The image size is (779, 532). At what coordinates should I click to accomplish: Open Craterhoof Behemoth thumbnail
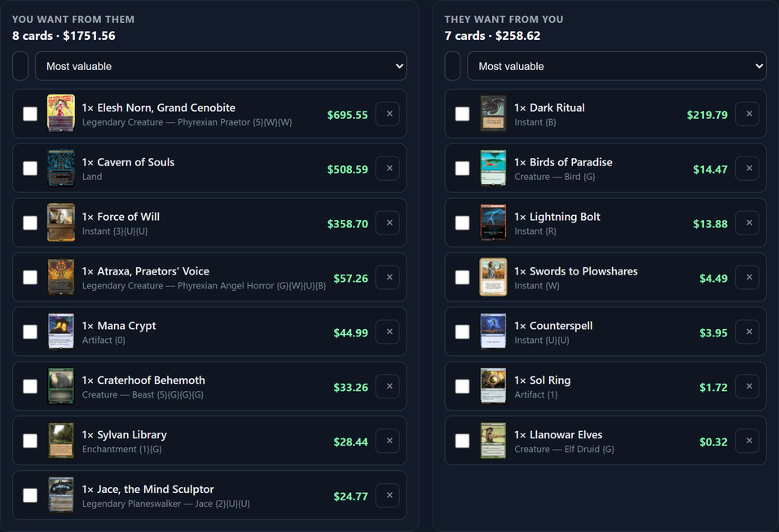[x=60, y=386]
